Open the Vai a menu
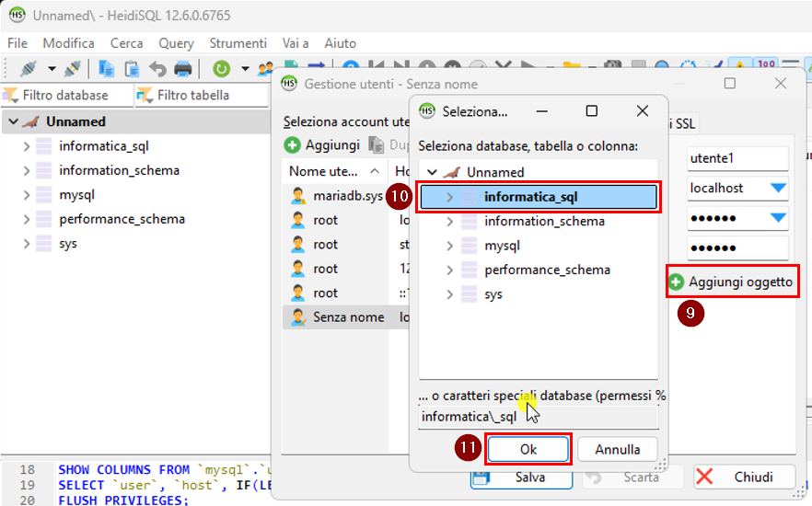 pyautogui.click(x=296, y=43)
